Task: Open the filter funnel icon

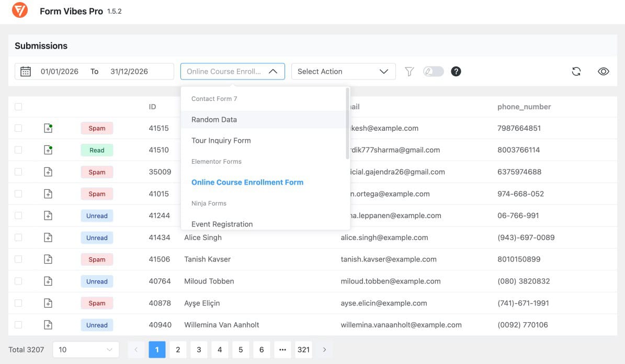Action: pyautogui.click(x=410, y=71)
